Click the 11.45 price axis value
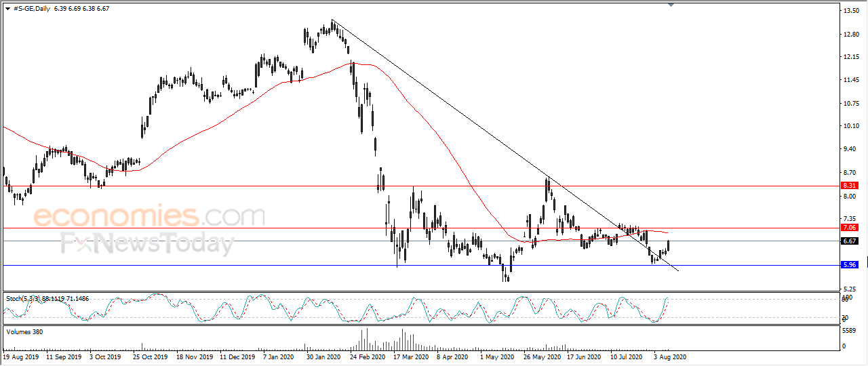Viewport: 868px width, 366px height. coord(851,80)
